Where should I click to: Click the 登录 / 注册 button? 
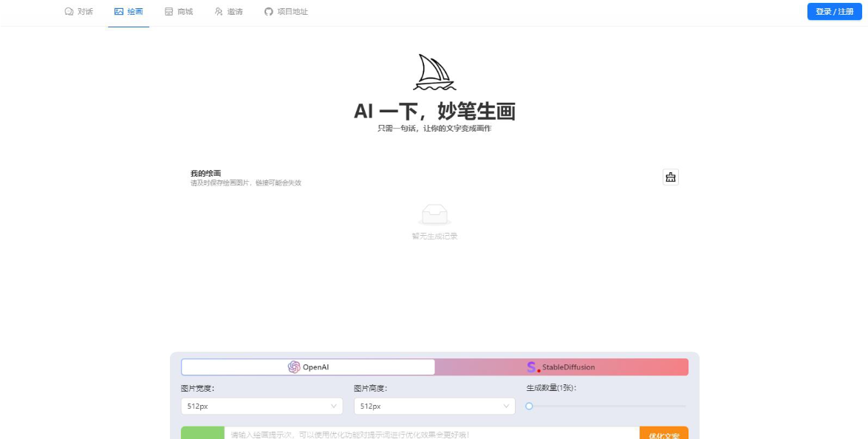click(834, 12)
